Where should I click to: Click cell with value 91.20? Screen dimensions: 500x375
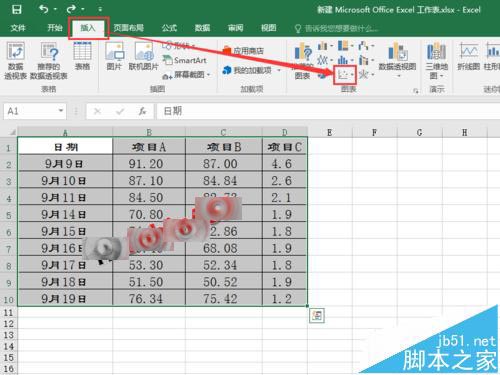click(149, 163)
